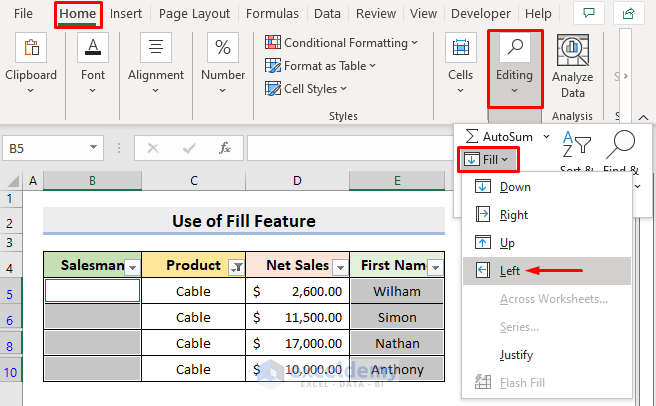
Task: Toggle the Salesman column filter arrow
Action: [131, 266]
